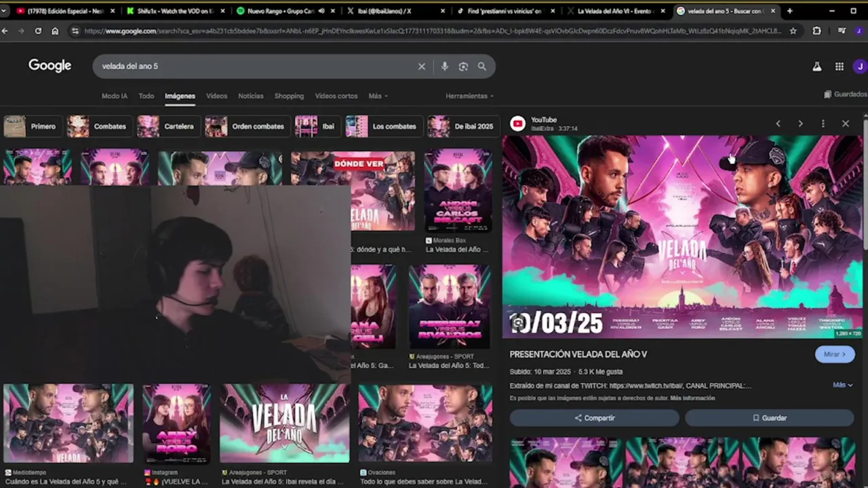The width and height of the screenshot is (868, 488).
Task: Select the Los combates filter chip
Action: pos(384,126)
